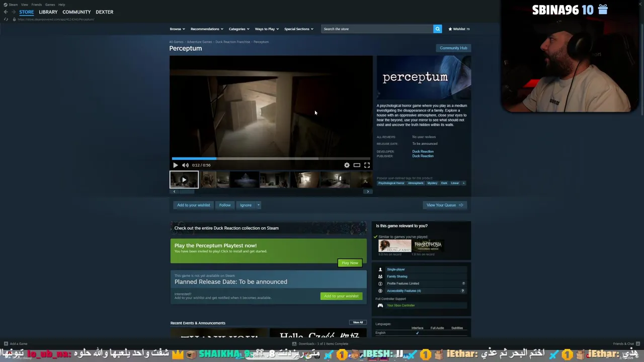
Task: Click the search magnifier button
Action: [x=438, y=29]
